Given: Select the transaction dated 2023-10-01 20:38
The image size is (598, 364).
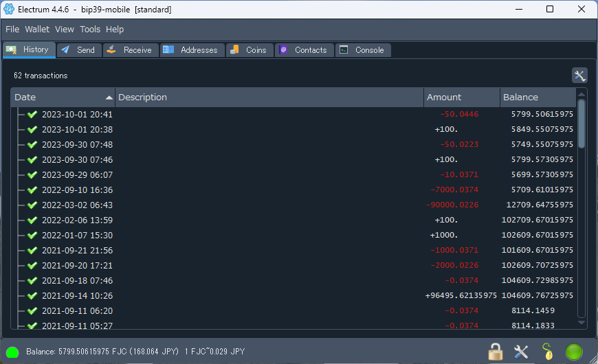Looking at the screenshot, I should point(294,130).
